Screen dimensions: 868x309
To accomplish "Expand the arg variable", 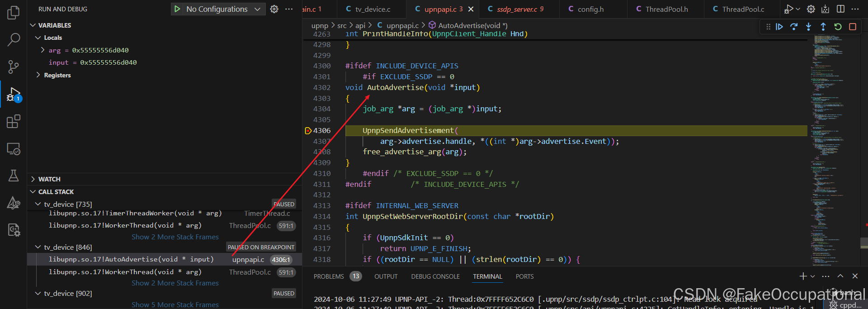I will (x=42, y=50).
